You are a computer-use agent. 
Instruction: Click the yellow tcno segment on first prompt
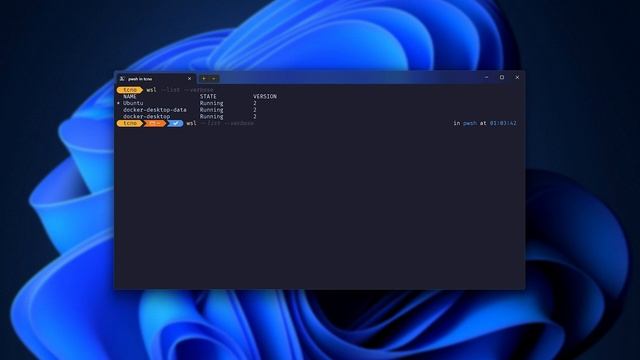129,90
